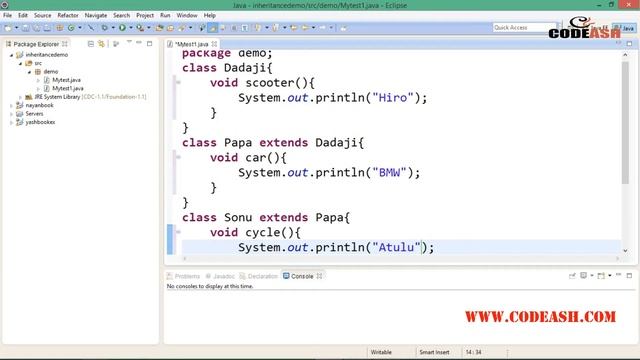Collapse the scooter() method fold marker

click(x=178, y=82)
